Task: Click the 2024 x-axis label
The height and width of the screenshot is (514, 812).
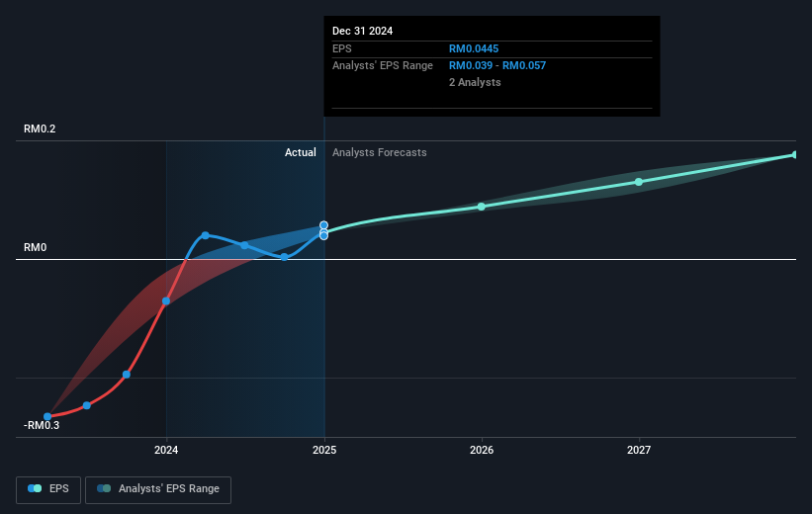Action: coord(166,450)
